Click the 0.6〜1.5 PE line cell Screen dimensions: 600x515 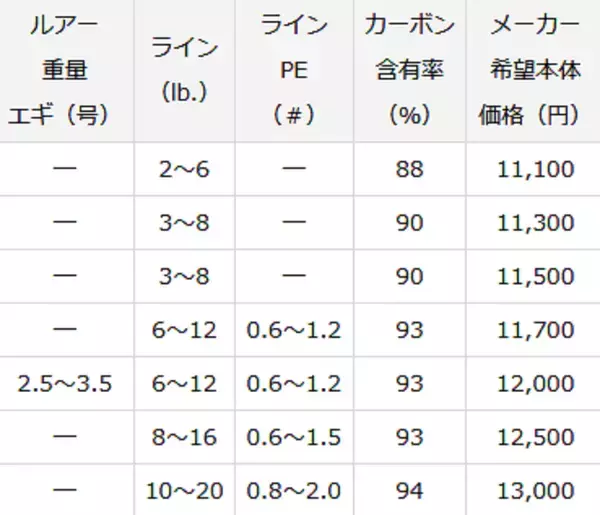294,436
